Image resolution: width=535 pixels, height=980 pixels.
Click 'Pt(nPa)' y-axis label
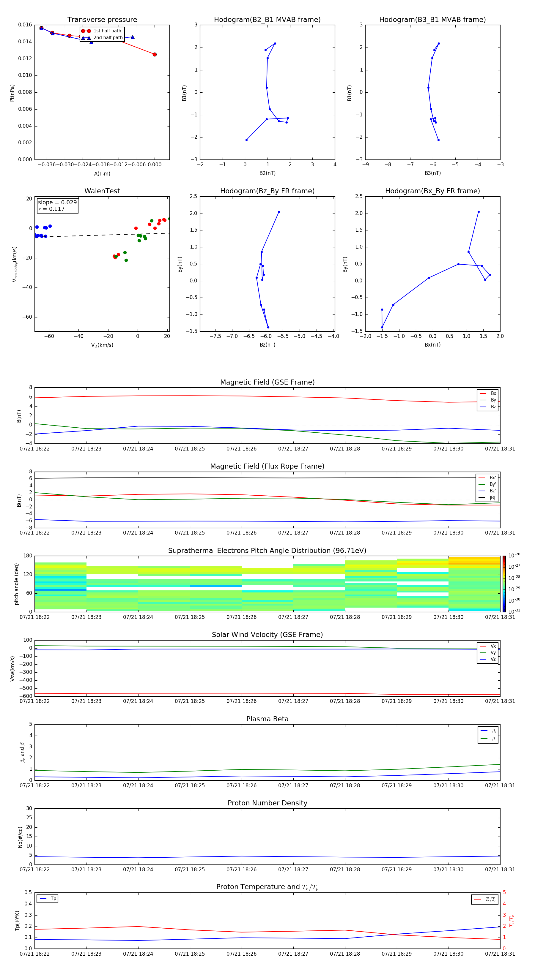[12, 93]
